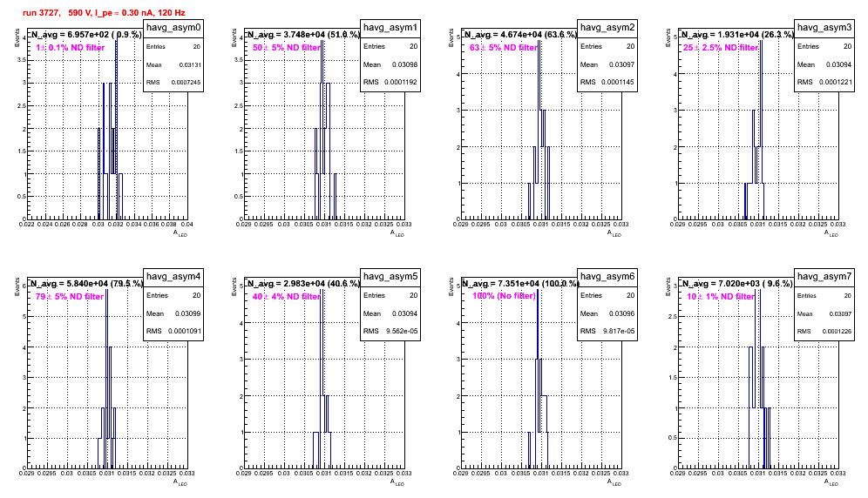Screen dimensions: 868x498
Task: Click the '40± 4% ND filter' label
Action: coord(287,297)
